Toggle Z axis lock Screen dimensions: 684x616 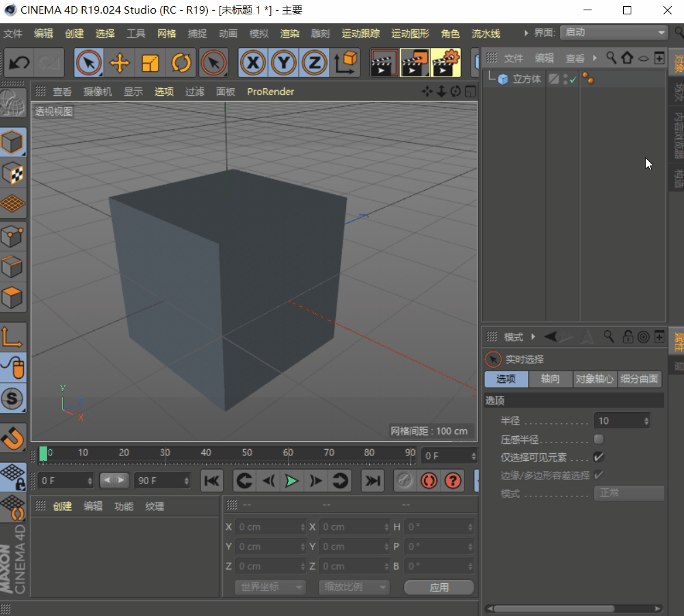pos(314,63)
